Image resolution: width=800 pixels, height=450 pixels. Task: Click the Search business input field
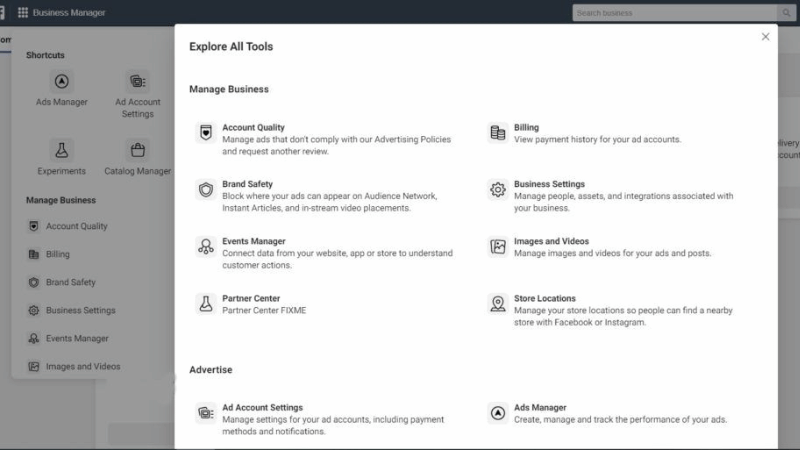[675, 13]
